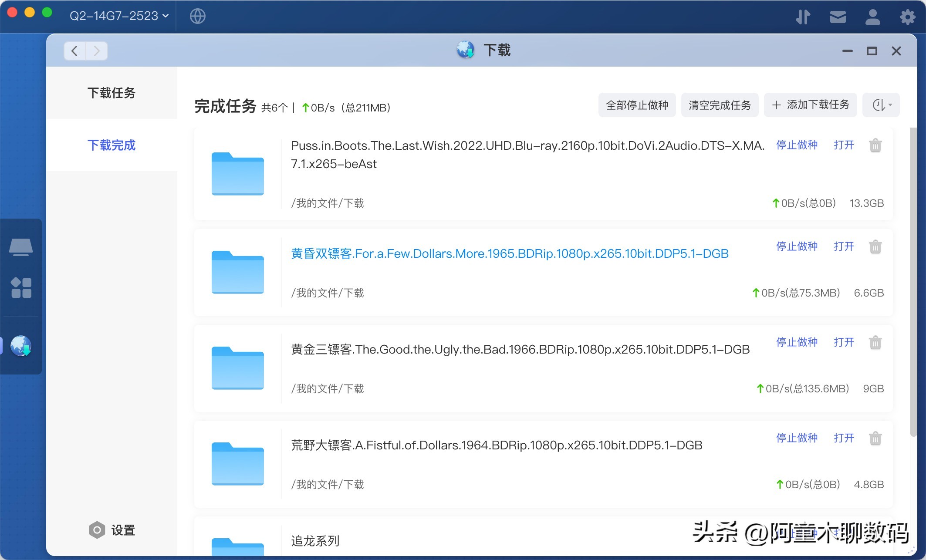Viewport: 926px width, 560px height.
Task: Open the speed limit schedule dropdown
Action: click(x=882, y=105)
